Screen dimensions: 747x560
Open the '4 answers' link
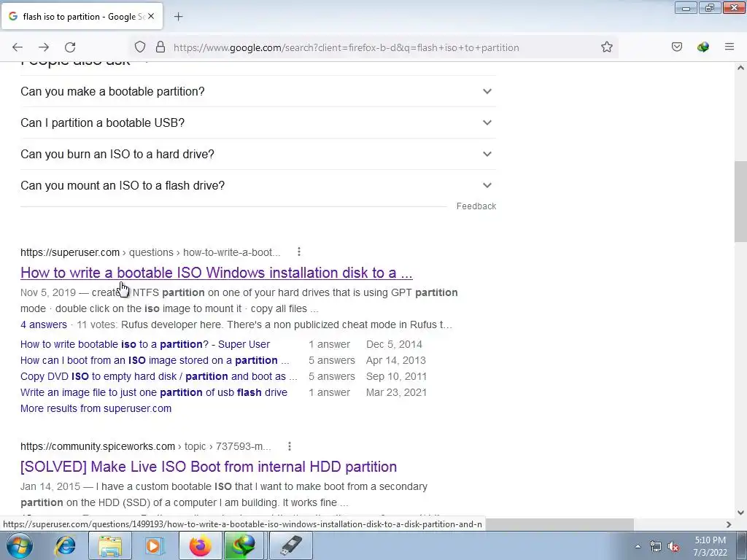pyautogui.click(x=44, y=324)
